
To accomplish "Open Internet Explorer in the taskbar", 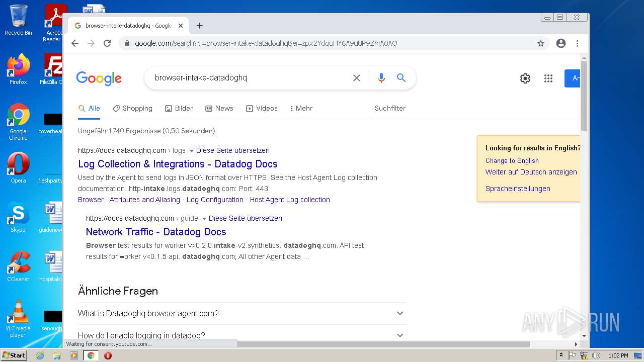I will click(40, 355).
